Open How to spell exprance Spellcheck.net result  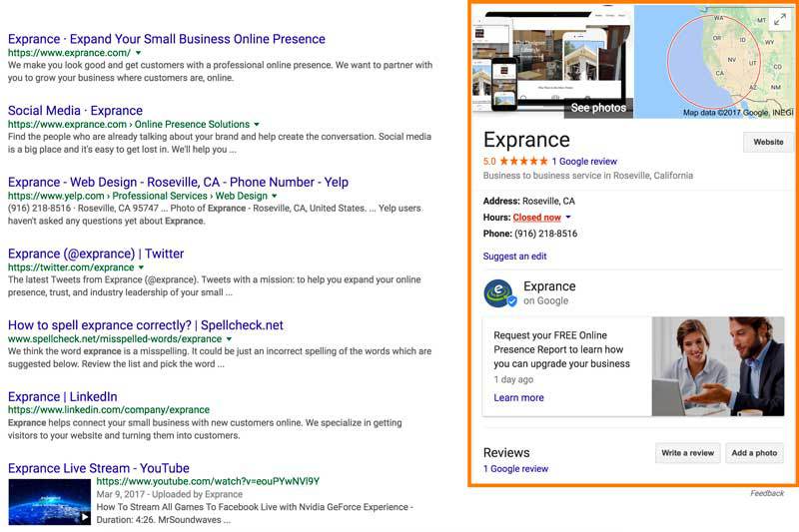pos(146,325)
